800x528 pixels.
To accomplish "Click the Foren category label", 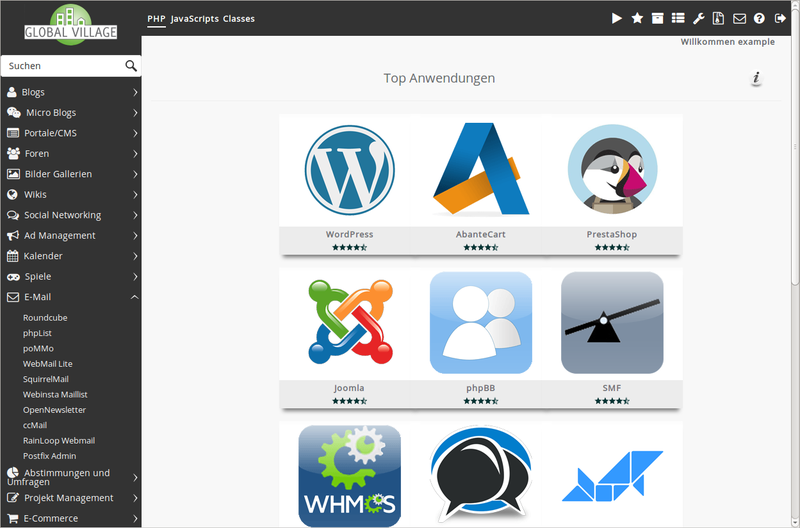I will pos(37,154).
